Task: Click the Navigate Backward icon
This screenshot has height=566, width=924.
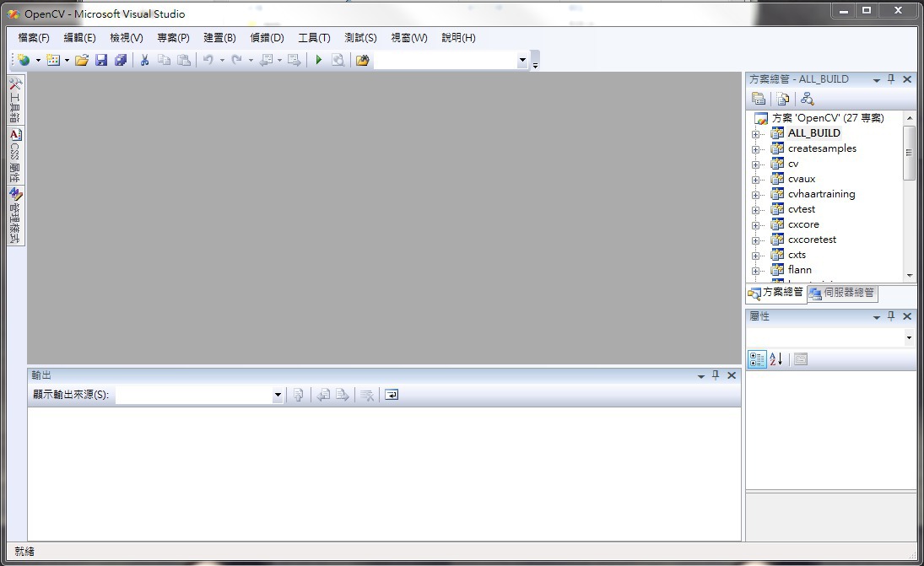Action: 267,60
